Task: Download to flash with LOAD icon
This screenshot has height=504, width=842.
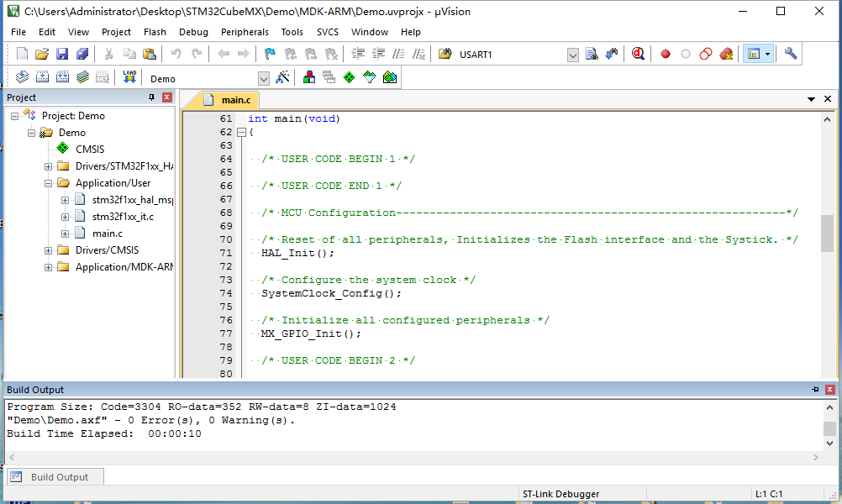Action: [129, 77]
